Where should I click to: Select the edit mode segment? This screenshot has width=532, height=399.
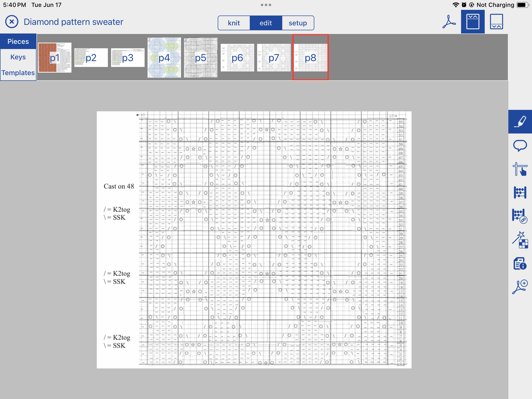[x=266, y=23]
